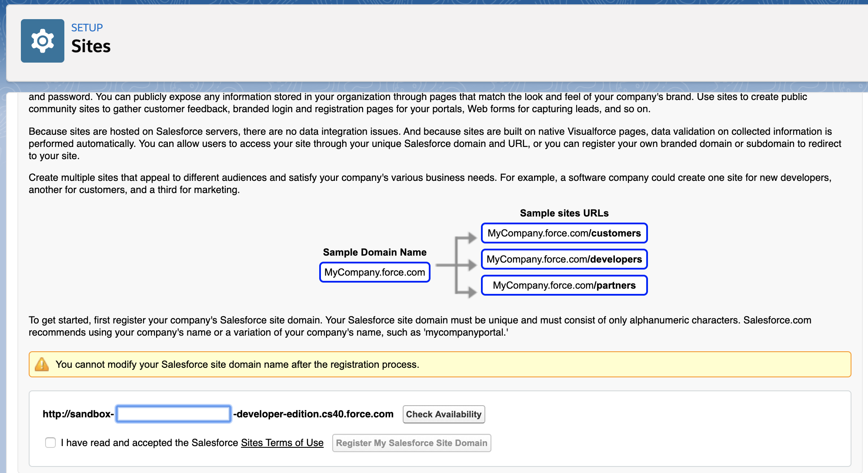The image size is (868, 473).
Task: Click the Setup gear icon
Action: [43, 41]
